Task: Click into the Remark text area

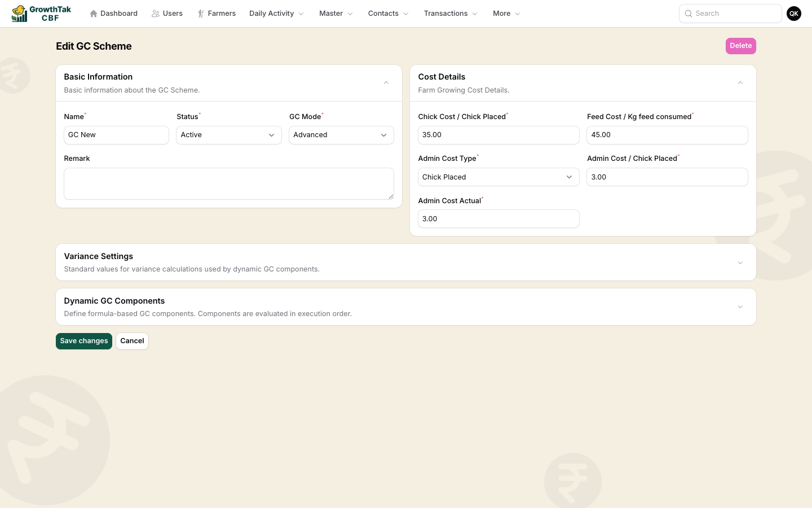Action: [229, 183]
